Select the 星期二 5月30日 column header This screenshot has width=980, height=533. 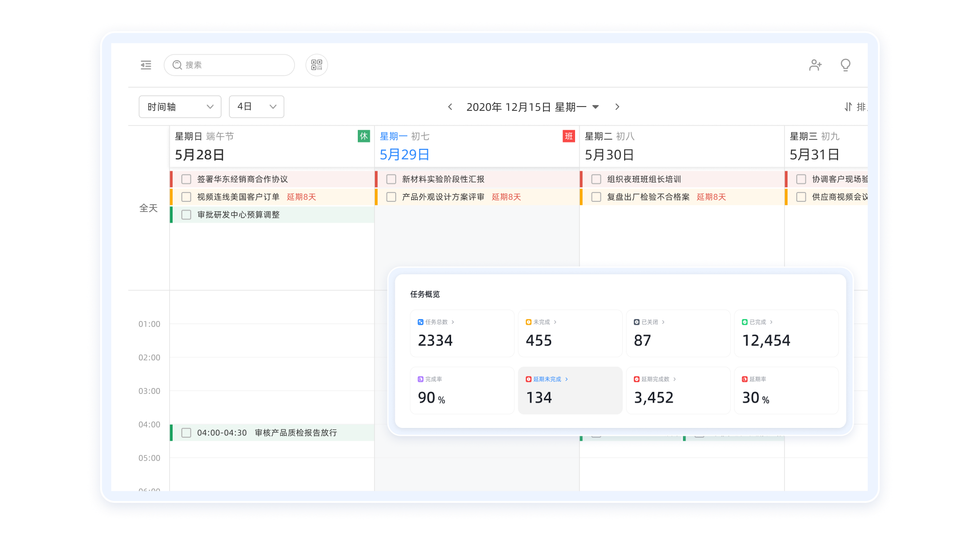click(682, 146)
